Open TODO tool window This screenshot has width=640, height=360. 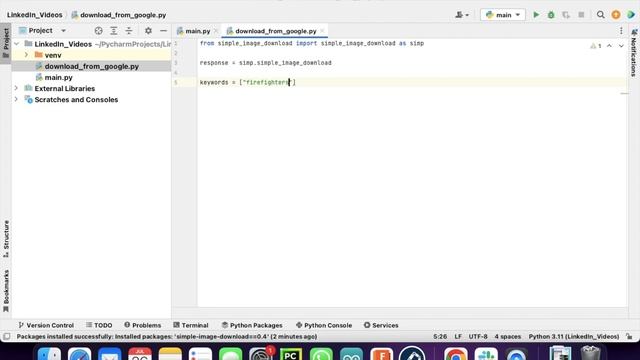click(x=99, y=325)
